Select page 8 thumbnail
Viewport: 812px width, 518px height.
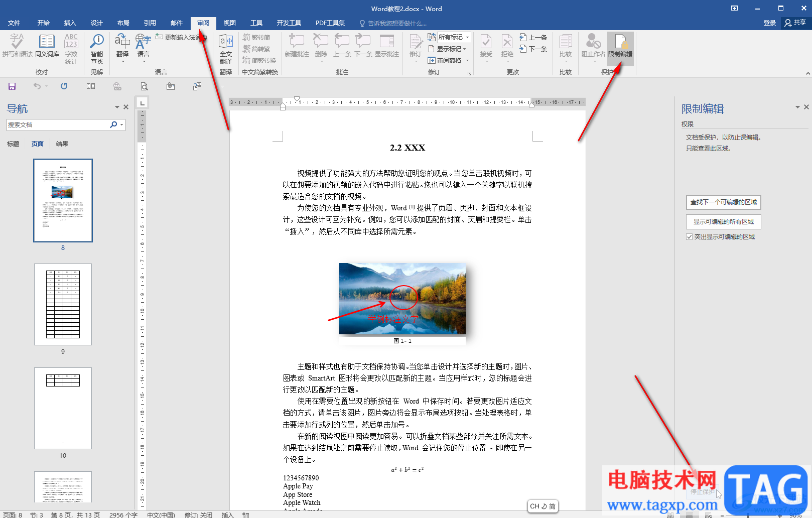[63, 201]
